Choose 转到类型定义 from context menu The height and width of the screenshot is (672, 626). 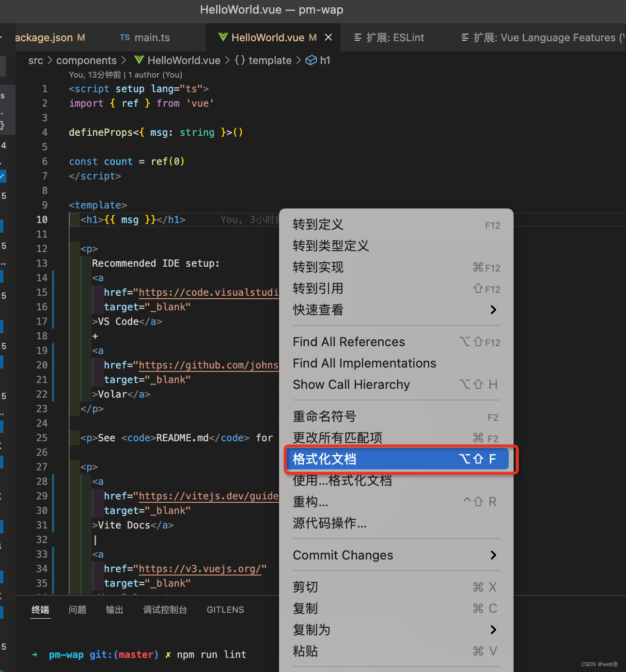click(396, 246)
